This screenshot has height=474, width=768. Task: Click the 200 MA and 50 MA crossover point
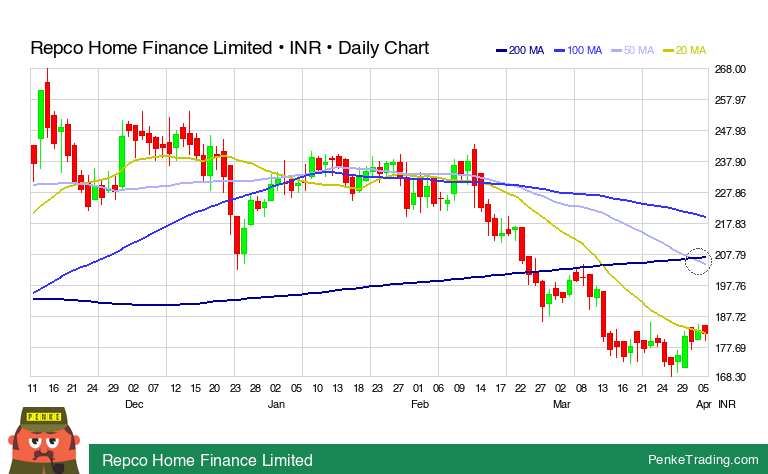pos(697,261)
